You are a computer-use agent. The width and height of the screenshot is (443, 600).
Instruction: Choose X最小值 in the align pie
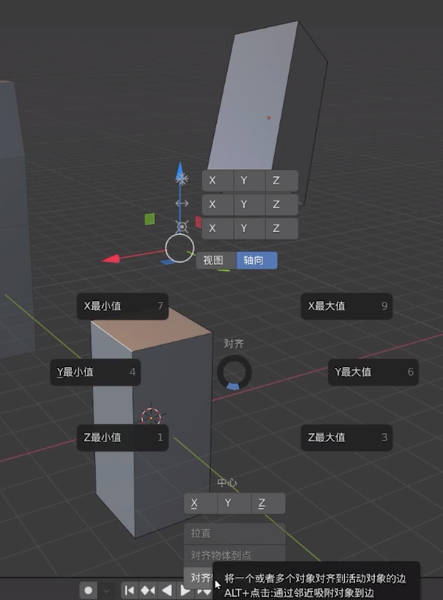click(122, 306)
